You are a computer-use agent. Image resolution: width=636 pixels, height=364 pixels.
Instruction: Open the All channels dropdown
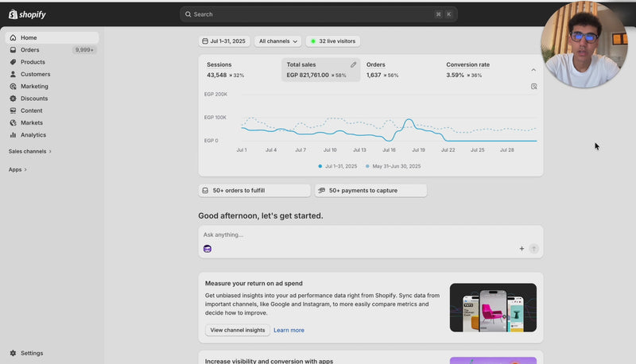tap(278, 41)
